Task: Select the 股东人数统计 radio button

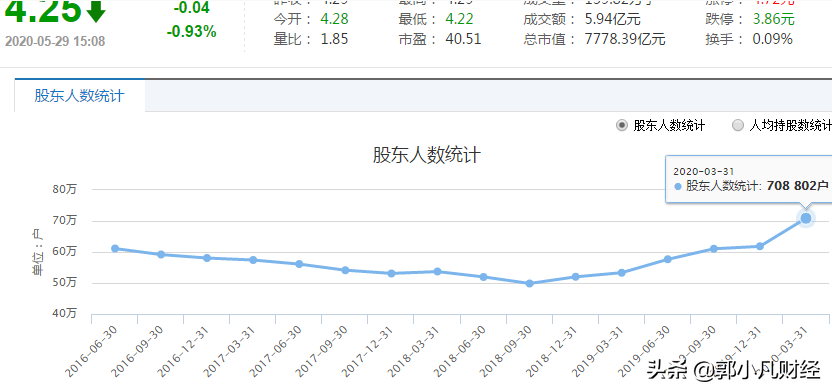Action: pos(622,126)
